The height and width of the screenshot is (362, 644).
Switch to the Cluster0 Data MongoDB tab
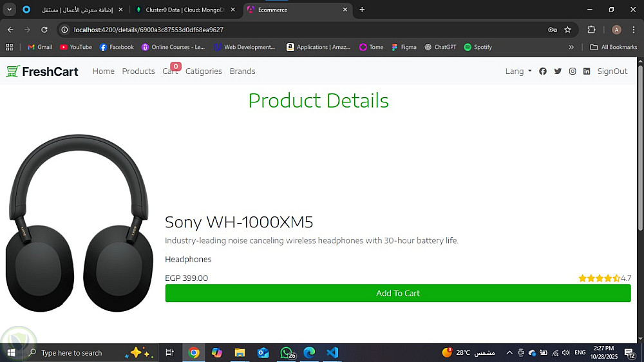(185, 10)
